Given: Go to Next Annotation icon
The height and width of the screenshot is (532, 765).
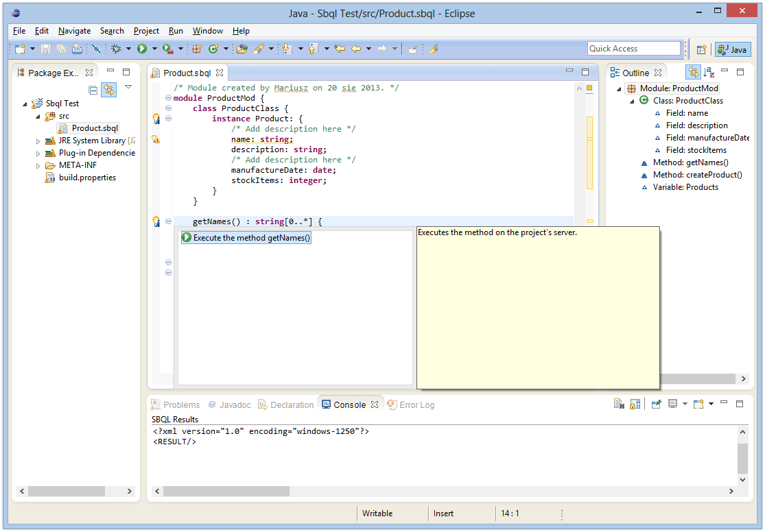Looking at the screenshot, I should click(x=287, y=49).
